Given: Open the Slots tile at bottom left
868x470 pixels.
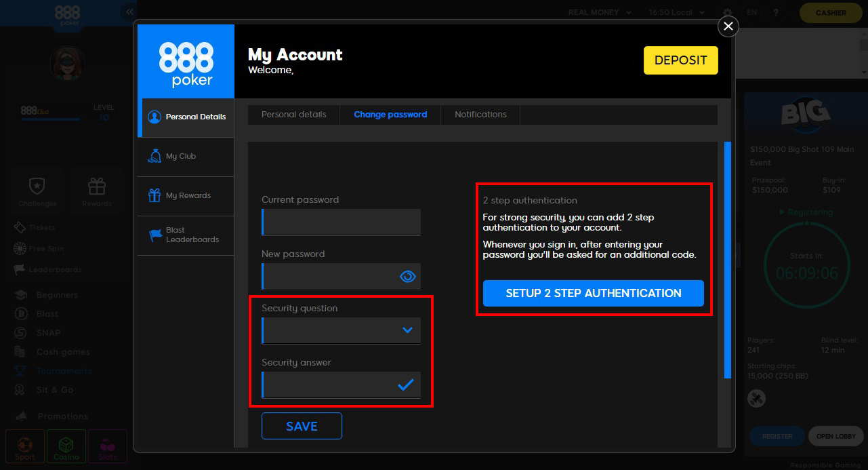Looking at the screenshot, I should pyautogui.click(x=108, y=447).
